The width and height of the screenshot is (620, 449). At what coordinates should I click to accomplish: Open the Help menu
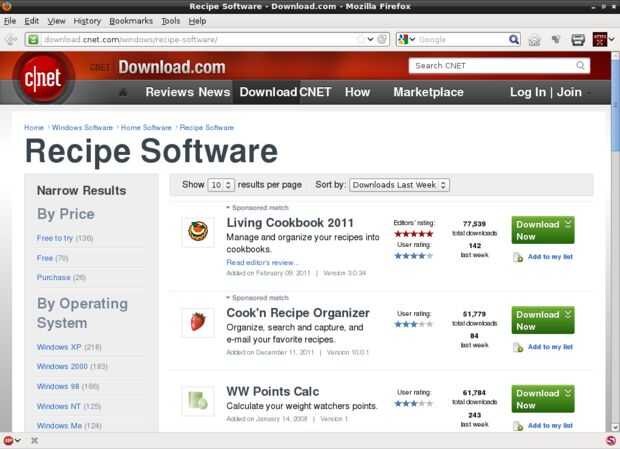point(197,21)
